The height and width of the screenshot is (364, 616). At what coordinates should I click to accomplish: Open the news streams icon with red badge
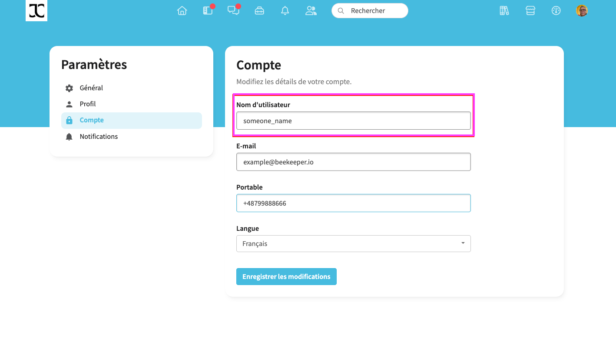point(208,10)
